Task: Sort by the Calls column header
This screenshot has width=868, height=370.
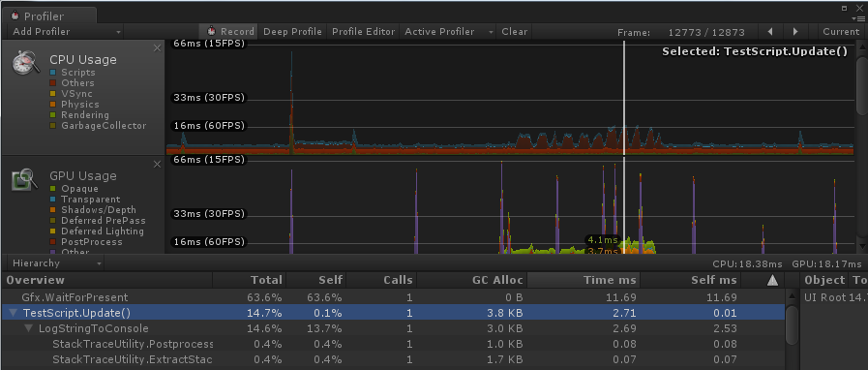Action: point(380,280)
